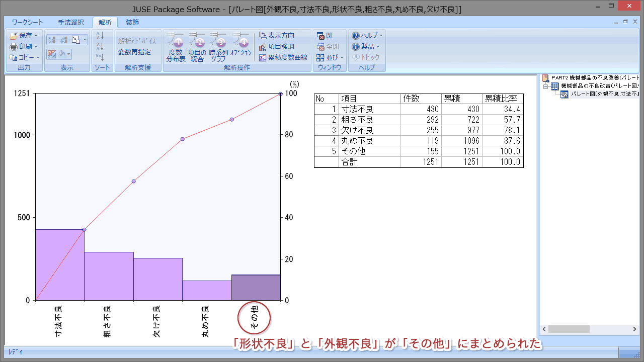644x362 pixels.
Task: Open the 印刷 (print) dropdown
Action: coord(24,46)
